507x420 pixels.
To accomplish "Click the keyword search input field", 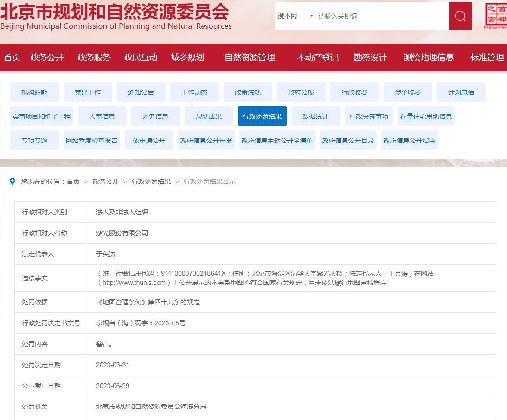I will pos(380,16).
